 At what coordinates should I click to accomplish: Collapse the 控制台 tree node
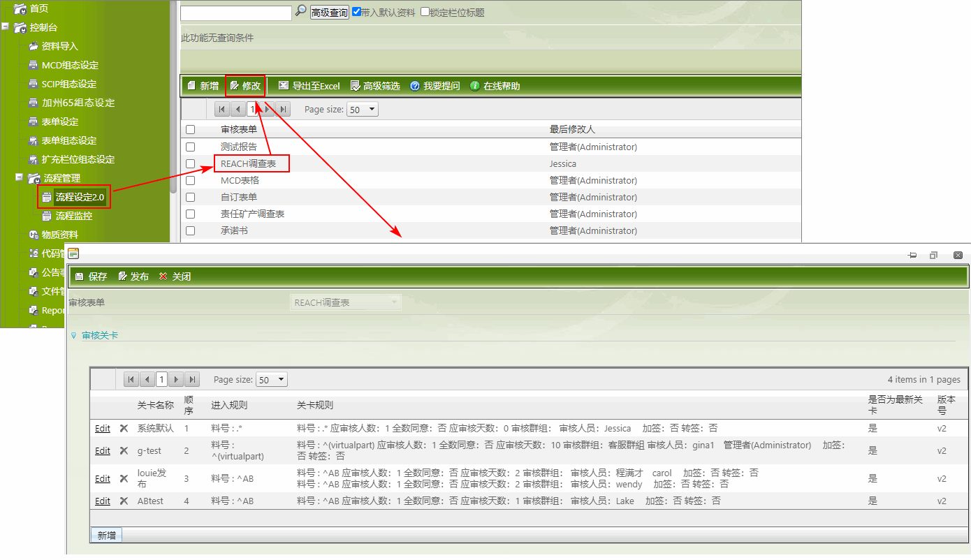point(6,27)
